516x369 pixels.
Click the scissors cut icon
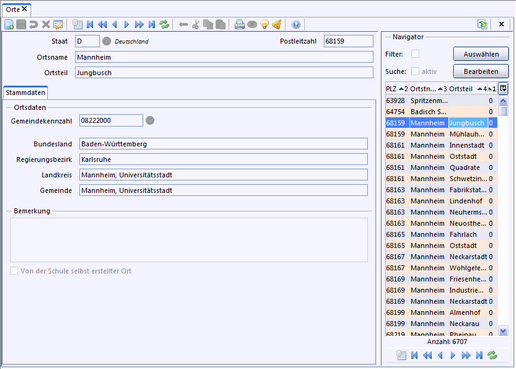coord(196,24)
